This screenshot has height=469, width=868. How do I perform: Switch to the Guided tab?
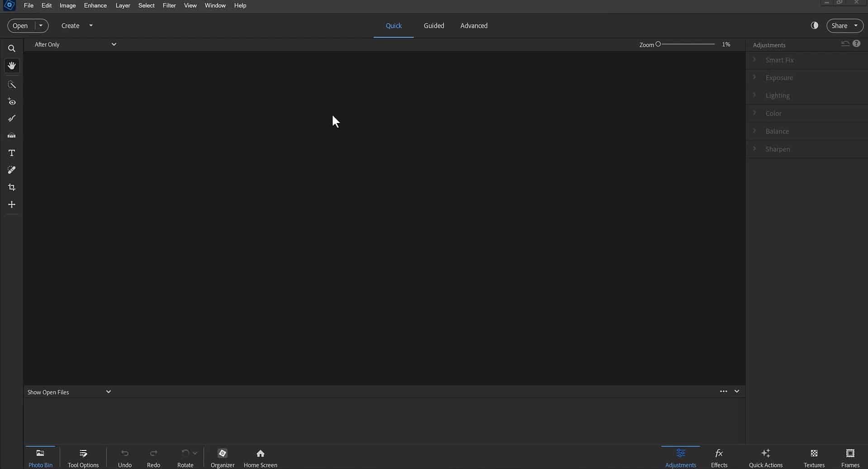tap(433, 26)
